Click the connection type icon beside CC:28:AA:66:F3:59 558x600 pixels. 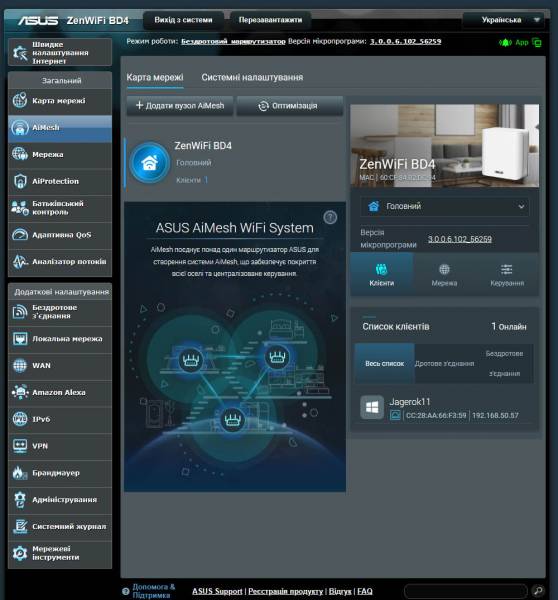[x=395, y=415]
